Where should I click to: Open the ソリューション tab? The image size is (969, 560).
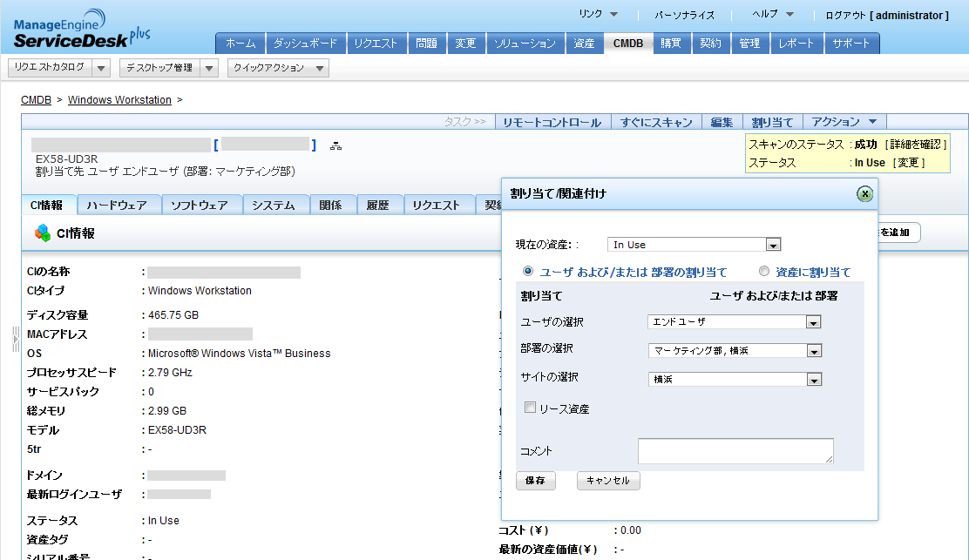pos(525,44)
